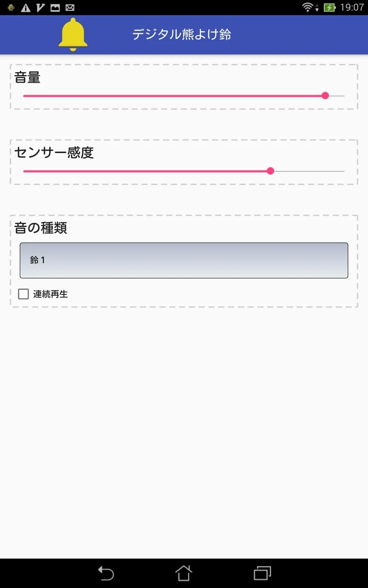
Task: Tap the 19:07 clock in status bar
Action: [352, 7]
